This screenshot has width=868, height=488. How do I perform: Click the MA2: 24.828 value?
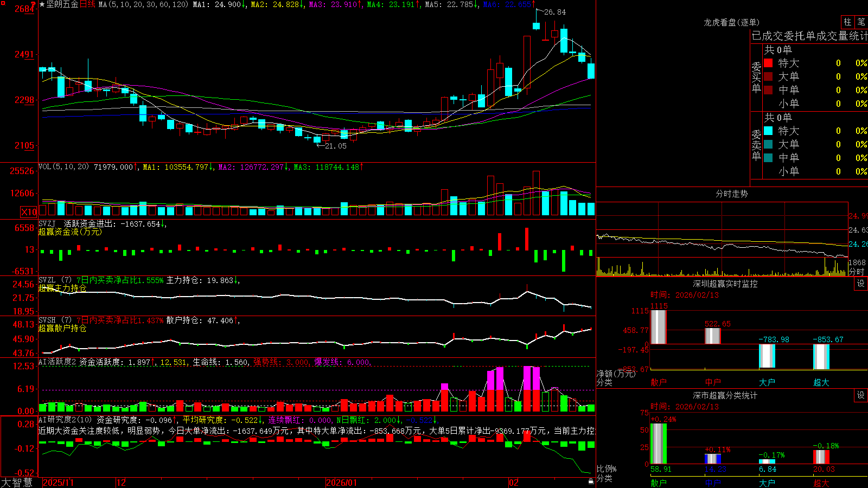(x=277, y=4)
